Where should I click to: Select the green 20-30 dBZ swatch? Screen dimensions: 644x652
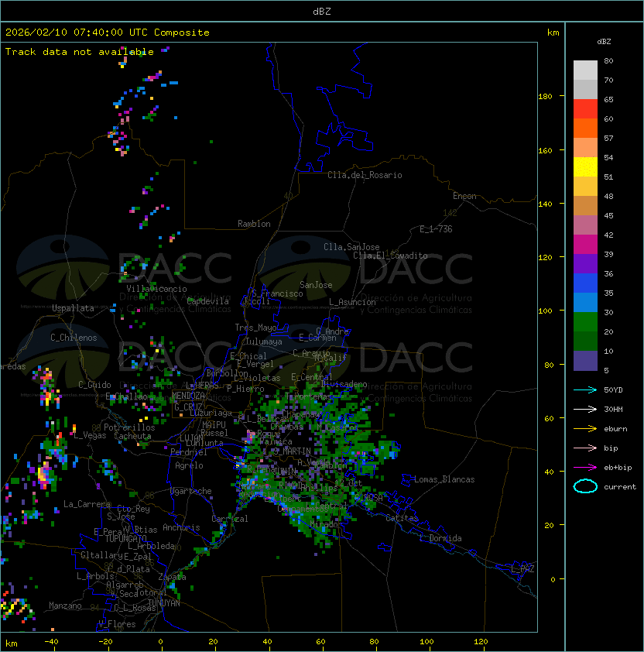(585, 321)
